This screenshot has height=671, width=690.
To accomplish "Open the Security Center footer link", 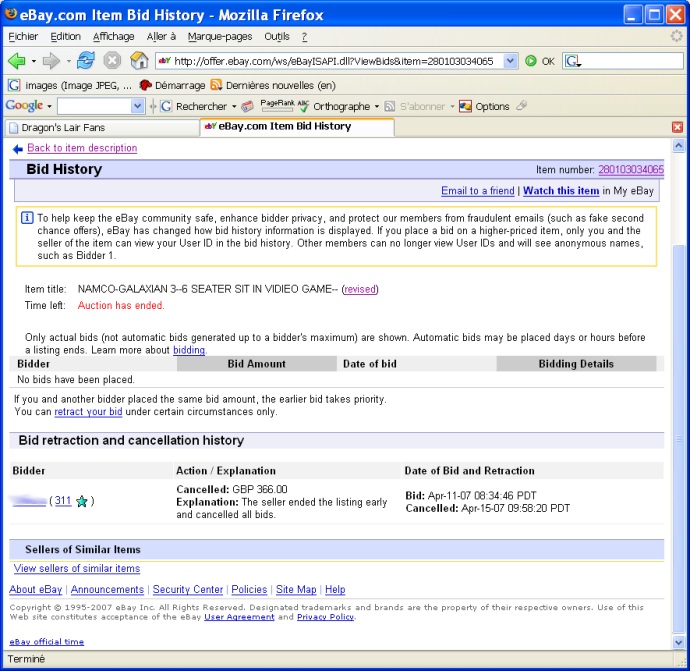I will (188, 590).
